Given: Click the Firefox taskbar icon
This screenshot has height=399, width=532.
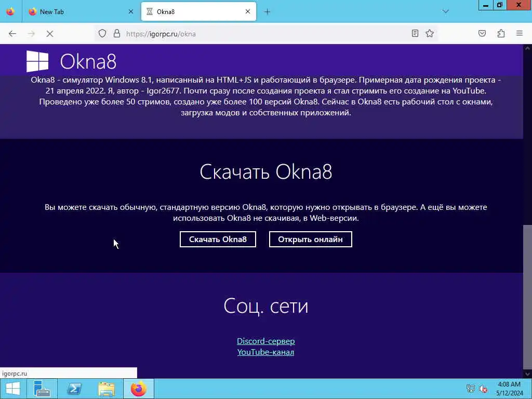Looking at the screenshot, I should point(138,389).
